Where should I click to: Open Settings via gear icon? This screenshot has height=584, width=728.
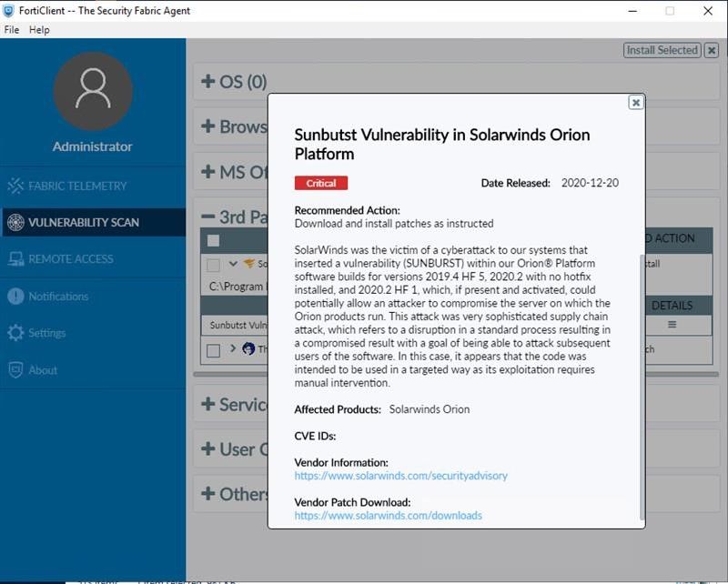(x=15, y=333)
